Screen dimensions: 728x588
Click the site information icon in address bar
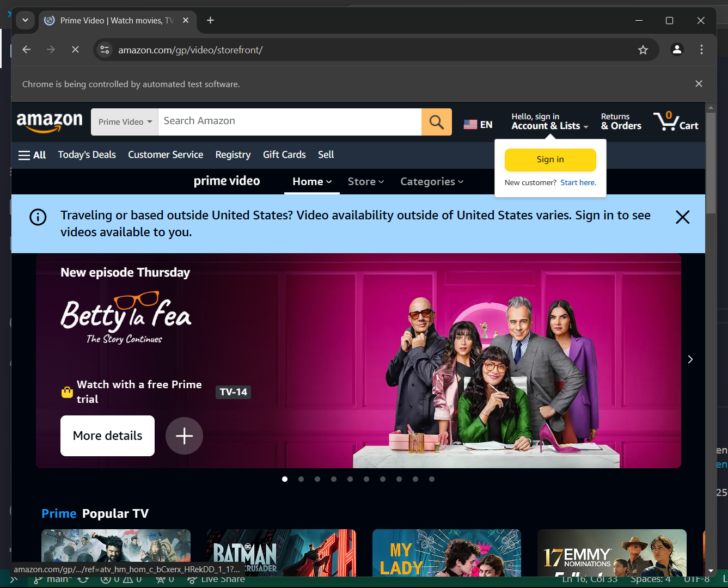click(104, 50)
